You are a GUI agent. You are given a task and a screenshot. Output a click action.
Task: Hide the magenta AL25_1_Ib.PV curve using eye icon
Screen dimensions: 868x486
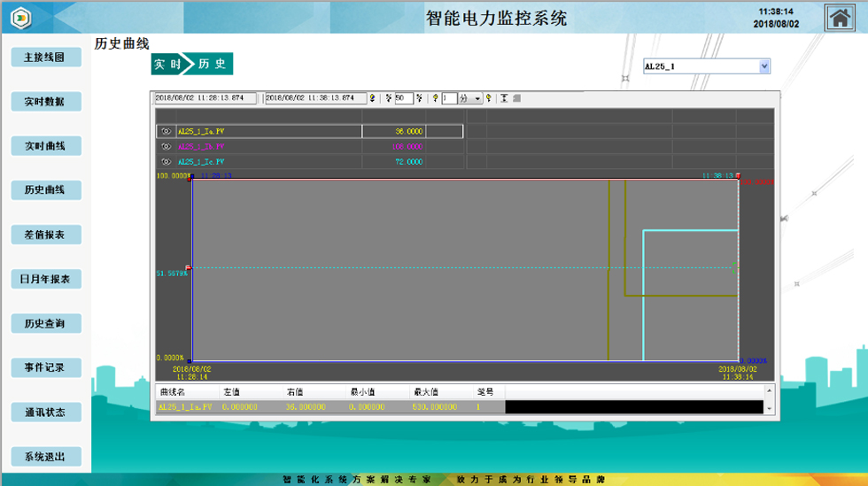tap(166, 147)
